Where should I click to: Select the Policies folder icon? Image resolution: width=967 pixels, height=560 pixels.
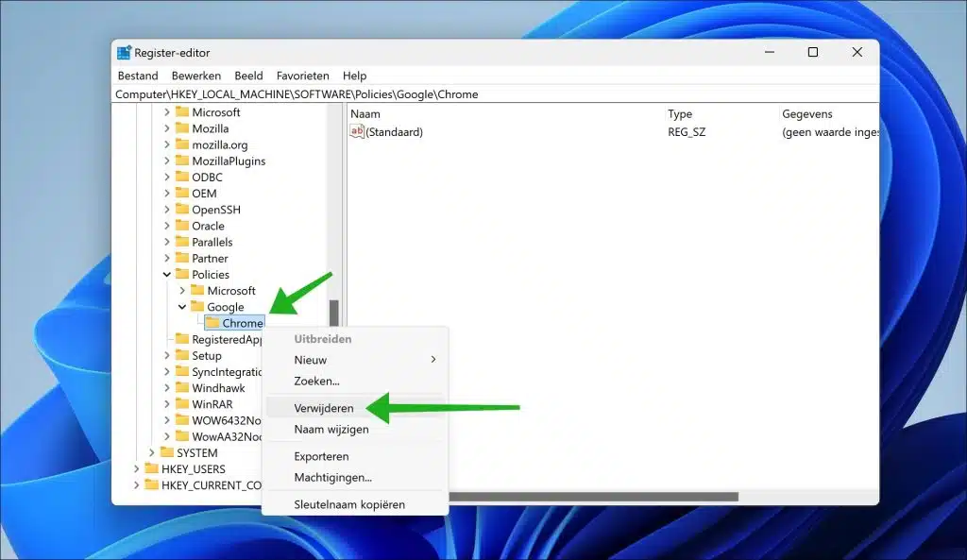tap(182, 274)
